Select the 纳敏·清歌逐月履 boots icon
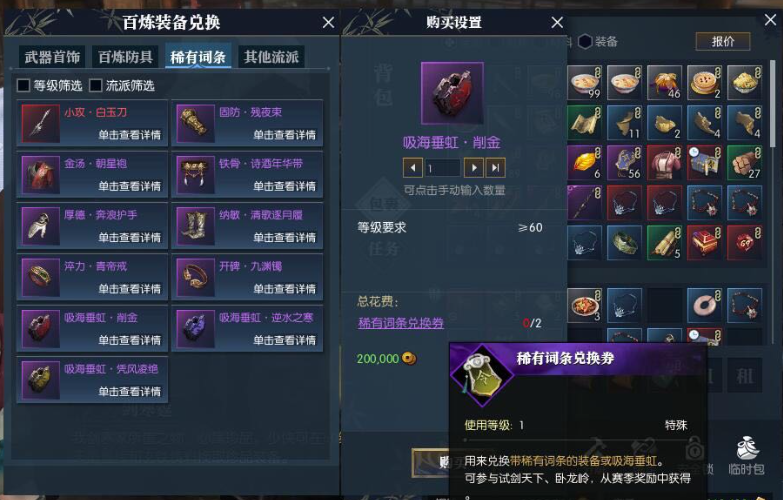Screen dimensions: 783x500 pos(196,226)
